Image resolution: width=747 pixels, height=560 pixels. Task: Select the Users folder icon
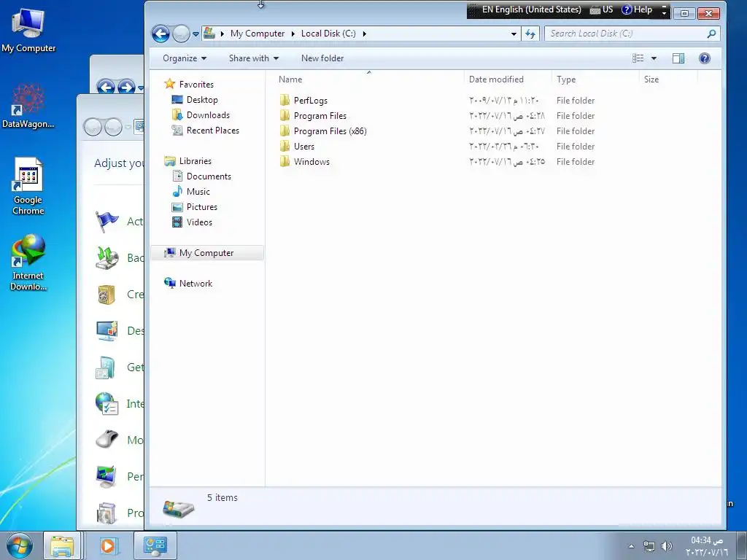285,146
